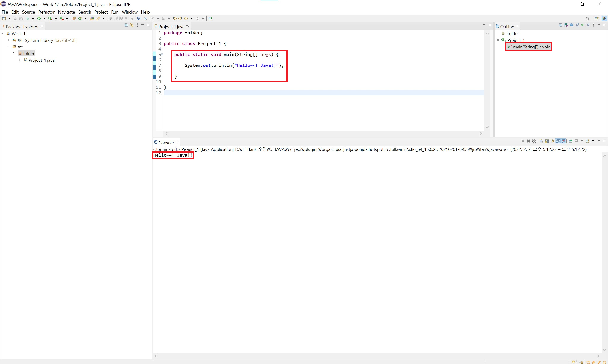Screen dimensions: 608x364
Task: Open the Run button dropdown arrow
Action: point(44,19)
